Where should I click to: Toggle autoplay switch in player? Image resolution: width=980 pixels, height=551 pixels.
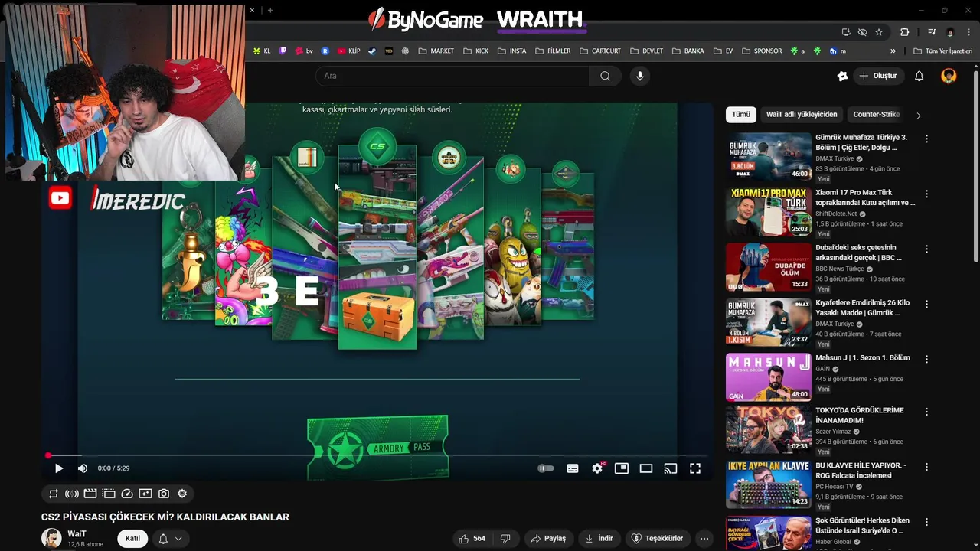click(546, 468)
